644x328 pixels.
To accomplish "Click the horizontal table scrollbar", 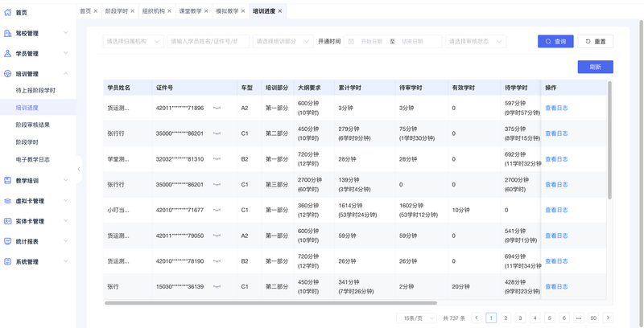I will (x=271, y=303).
